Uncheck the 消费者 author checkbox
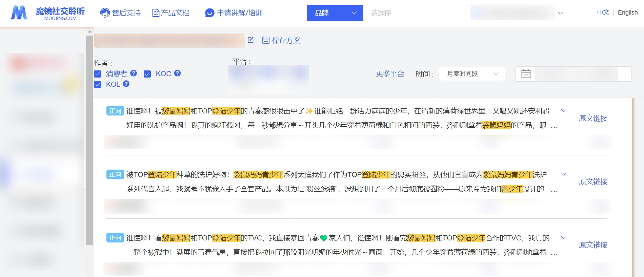644x277 pixels. pyautogui.click(x=98, y=74)
